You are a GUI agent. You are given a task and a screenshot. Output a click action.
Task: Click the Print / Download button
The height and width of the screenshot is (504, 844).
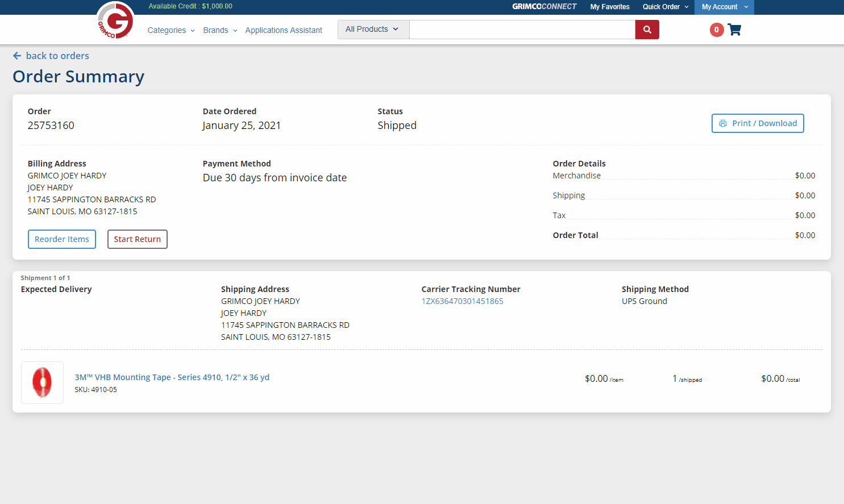[x=758, y=123]
